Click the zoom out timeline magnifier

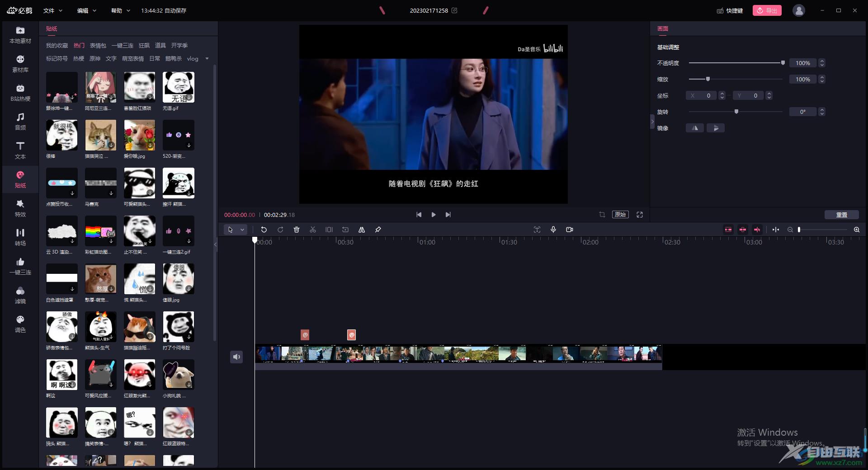790,230
